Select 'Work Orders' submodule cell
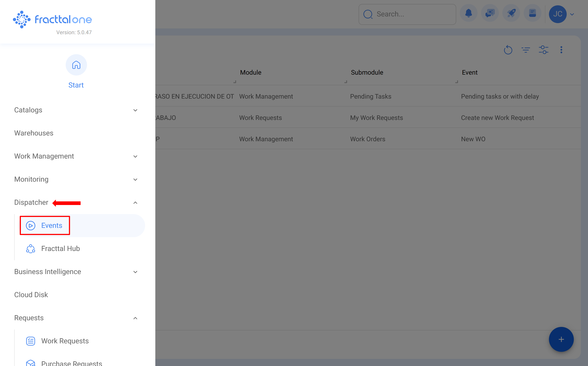 click(x=367, y=139)
